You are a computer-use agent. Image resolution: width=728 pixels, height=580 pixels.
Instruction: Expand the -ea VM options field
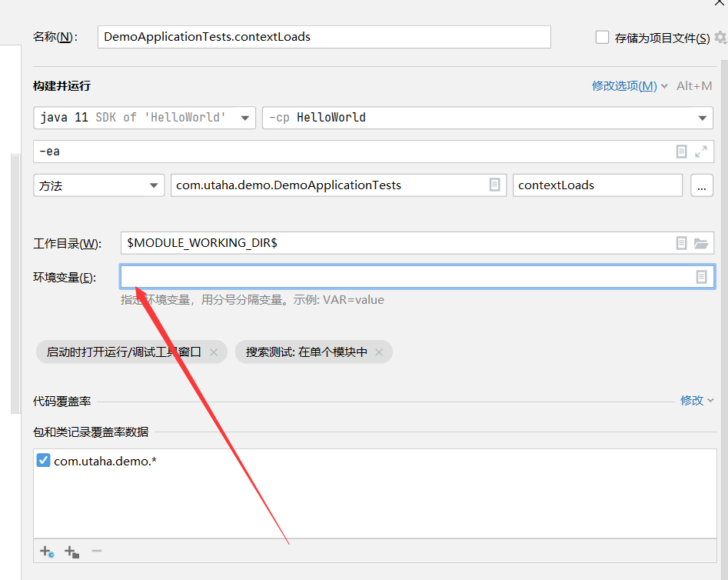tap(701, 152)
